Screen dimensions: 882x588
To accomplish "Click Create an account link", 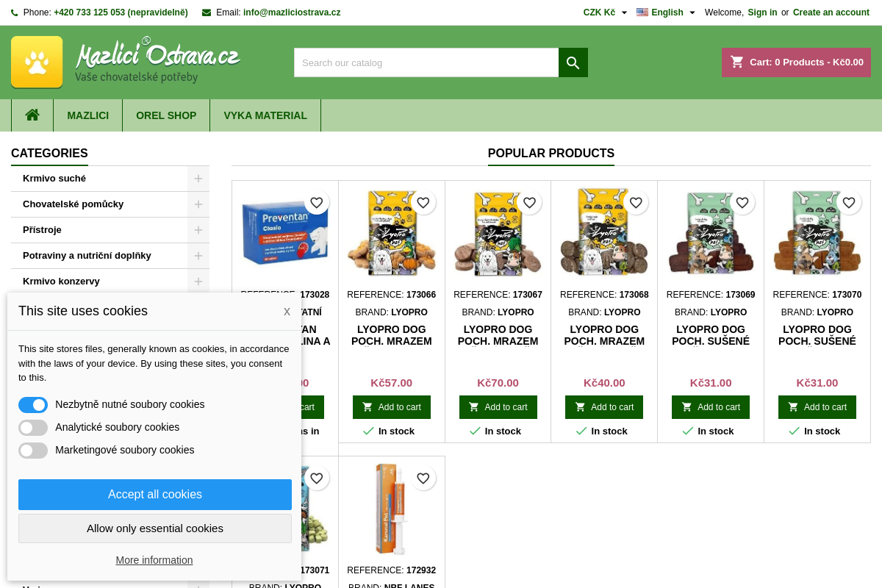I will pyautogui.click(x=831, y=12).
